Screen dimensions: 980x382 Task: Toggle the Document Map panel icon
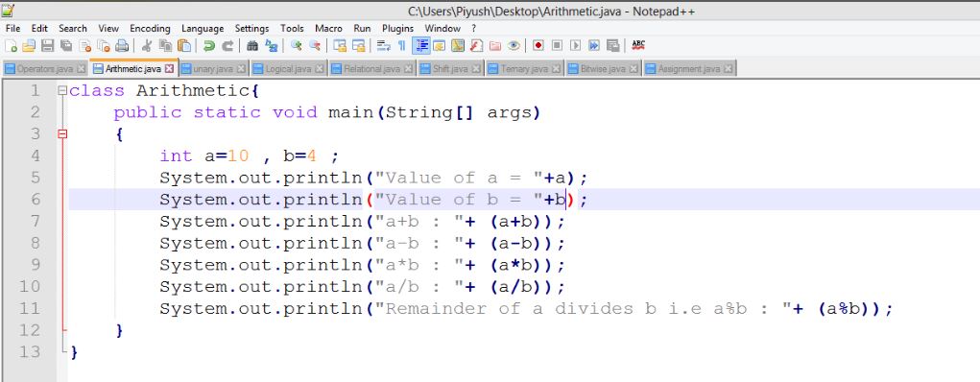point(458,46)
